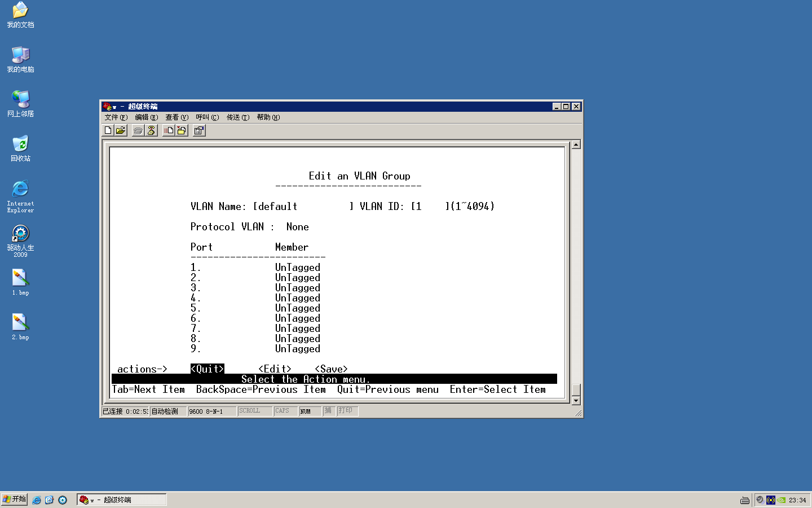Screen dimensions: 812x508
Task: Click the VLAN ID value field
Action: (430, 207)
